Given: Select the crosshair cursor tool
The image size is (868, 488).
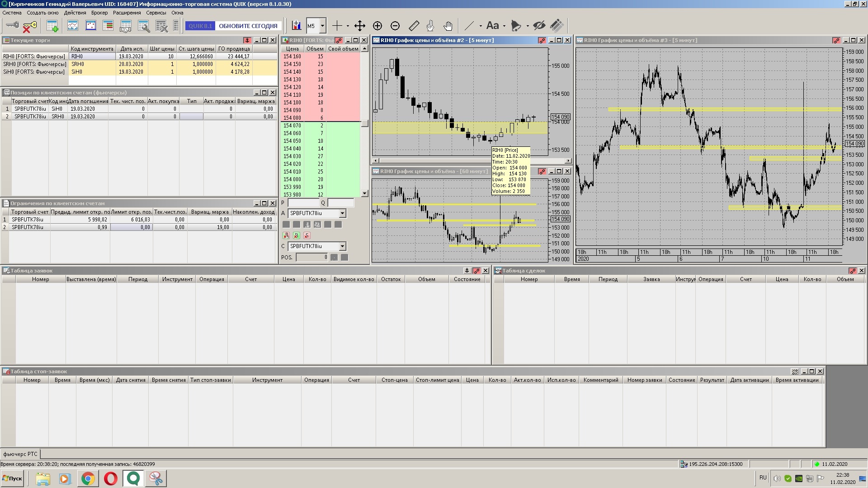Looking at the screenshot, I should 337,26.
